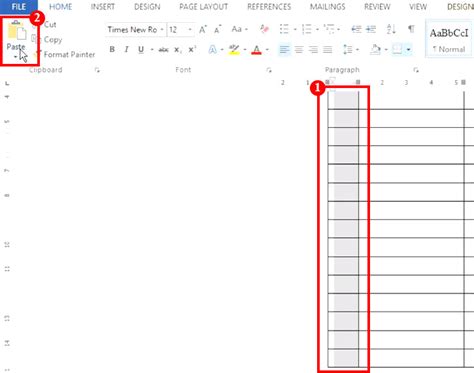
Task: Expand the font name dropdown arrow
Action: pyautogui.click(x=162, y=30)
